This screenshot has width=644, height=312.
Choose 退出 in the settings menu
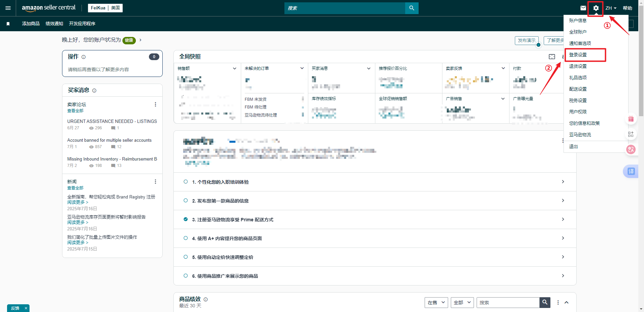(574, 146)
